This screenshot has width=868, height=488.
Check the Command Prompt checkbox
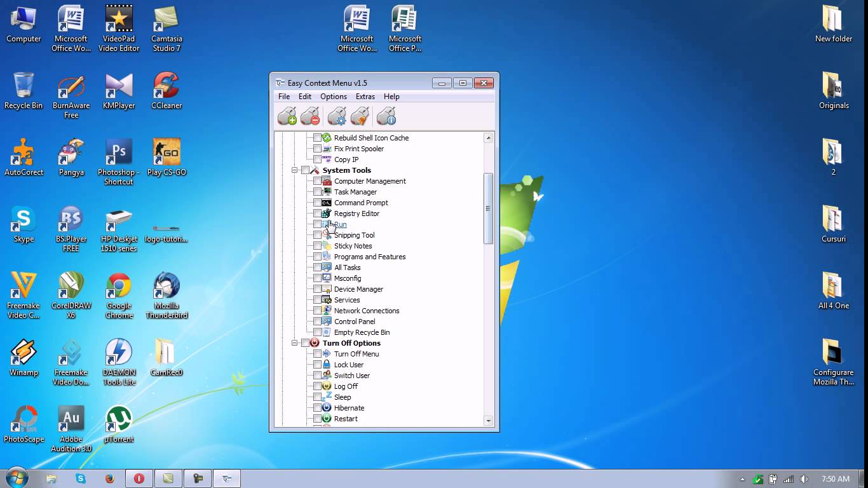(317, 203)
